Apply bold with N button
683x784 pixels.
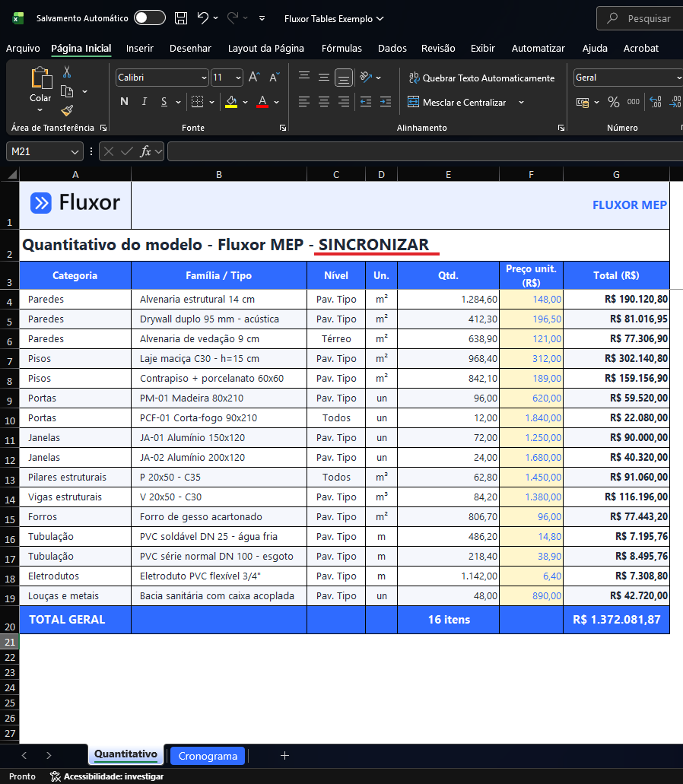pos(124,102)
